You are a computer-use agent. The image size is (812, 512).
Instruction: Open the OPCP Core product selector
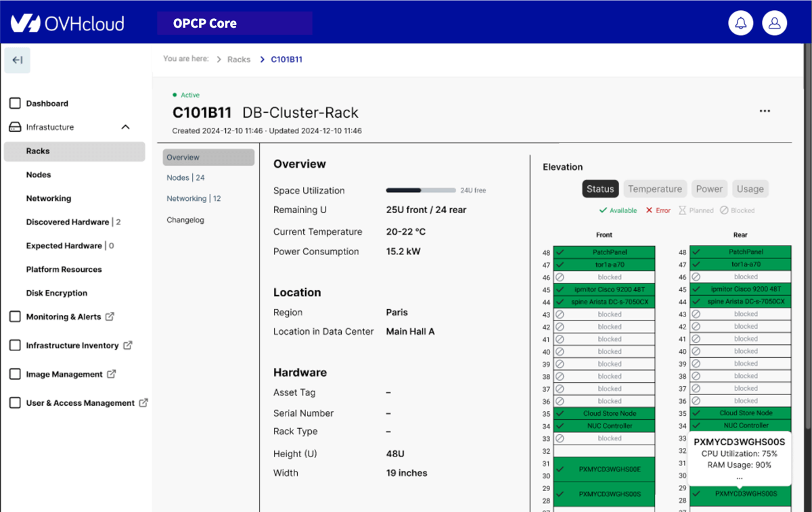click(234, 24)
